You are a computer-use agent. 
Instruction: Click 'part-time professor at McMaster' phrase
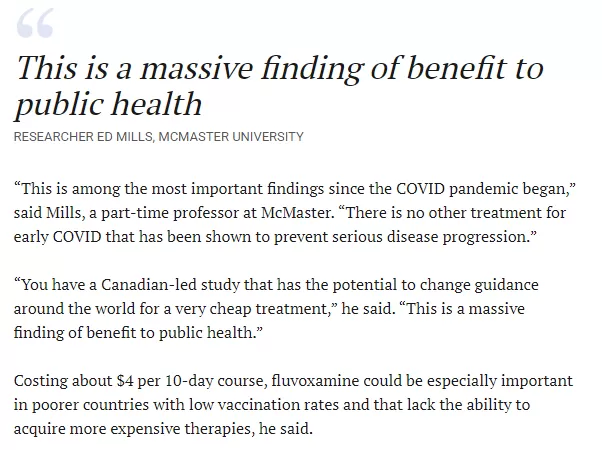[216, 213]
